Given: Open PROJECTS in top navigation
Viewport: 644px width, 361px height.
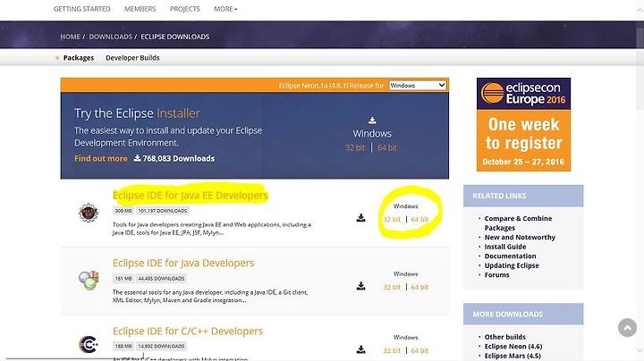Looking at the screenshot, I should [x=185, y=9].
